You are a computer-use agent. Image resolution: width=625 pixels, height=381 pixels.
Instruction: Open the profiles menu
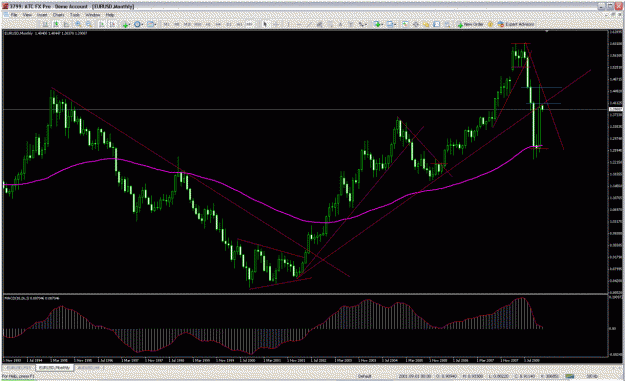point(389,24)
